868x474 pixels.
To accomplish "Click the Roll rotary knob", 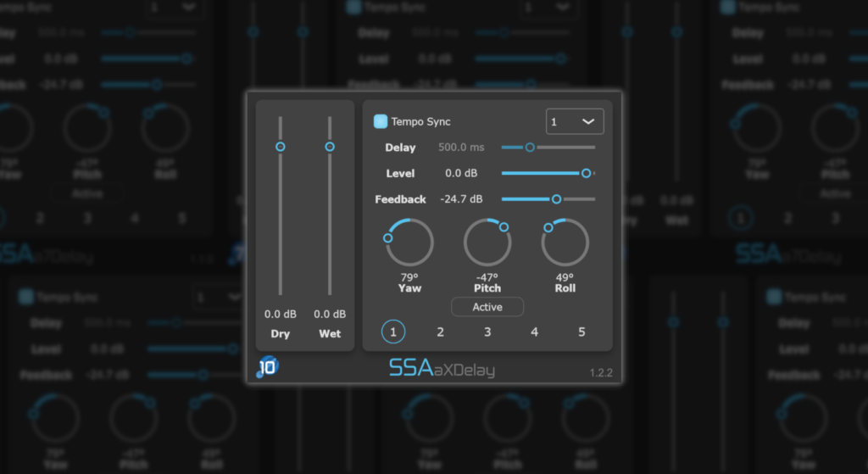I will tap(565, 243).
